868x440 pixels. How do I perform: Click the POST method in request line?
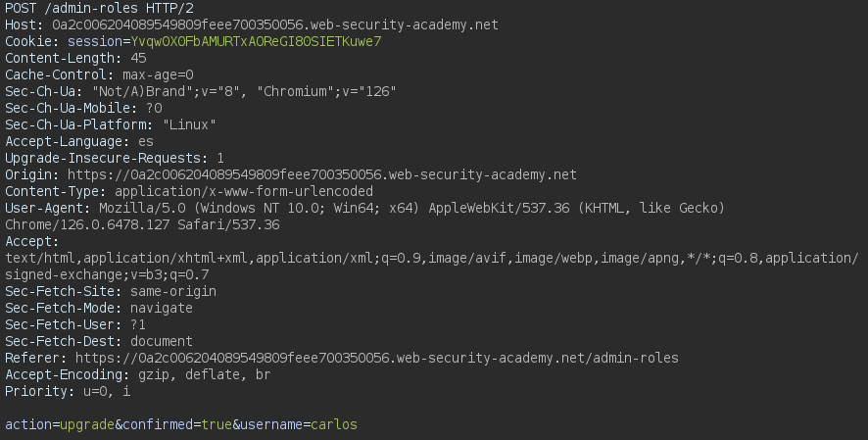pos(21,8)
